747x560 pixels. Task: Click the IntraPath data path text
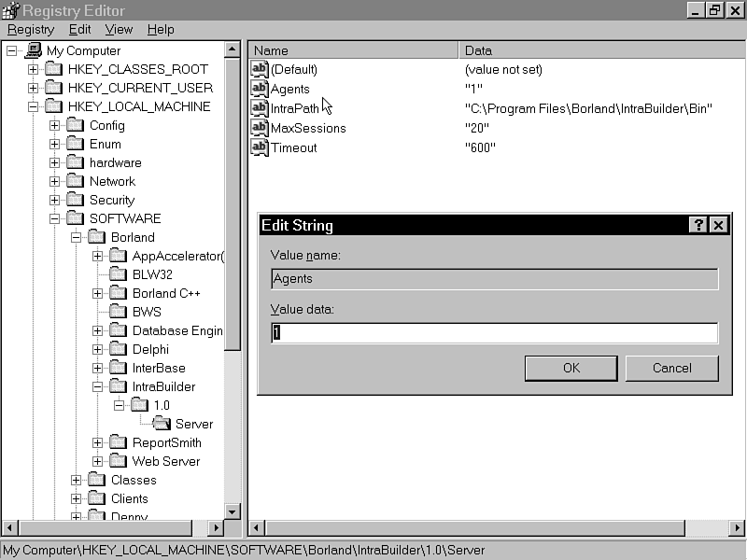588,108
